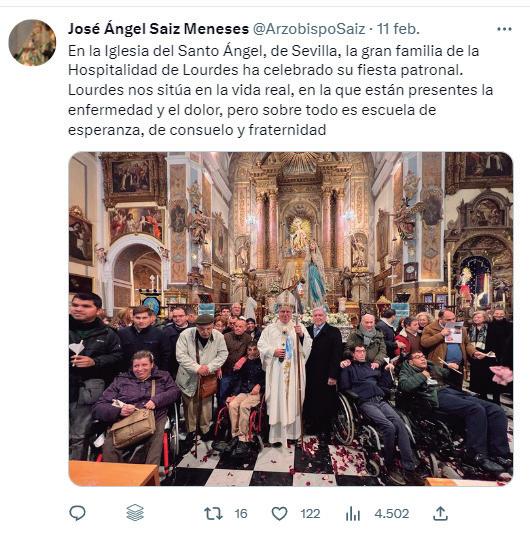The width and height of the screenshot is (530, 536).
Task: Visit the @ArzobispoSaiz handle link
Action: (309, 29)
